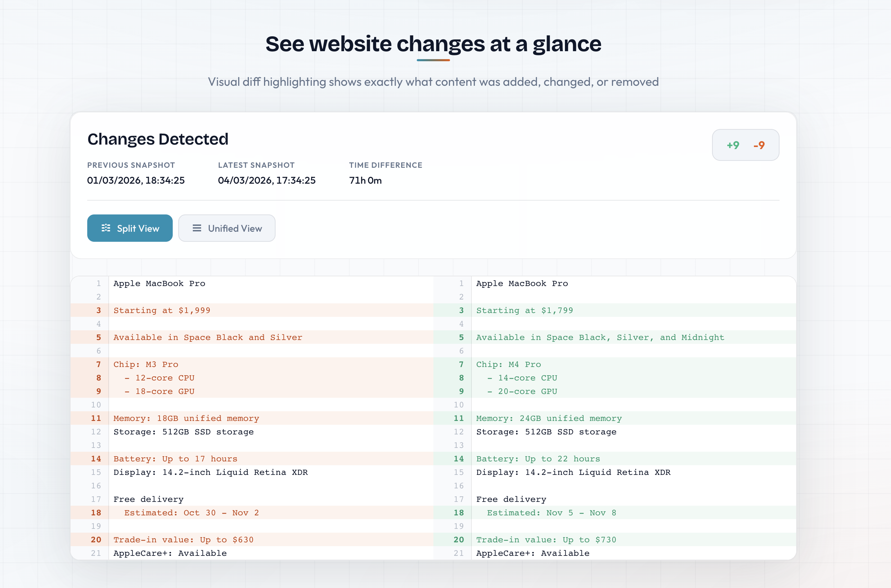Click 'Display: 14.2-inch Liquid Retina XDR' in the latest snapshot pane
Screen dimensions: 891x588
pyautogui.click(x=574, y=472)
